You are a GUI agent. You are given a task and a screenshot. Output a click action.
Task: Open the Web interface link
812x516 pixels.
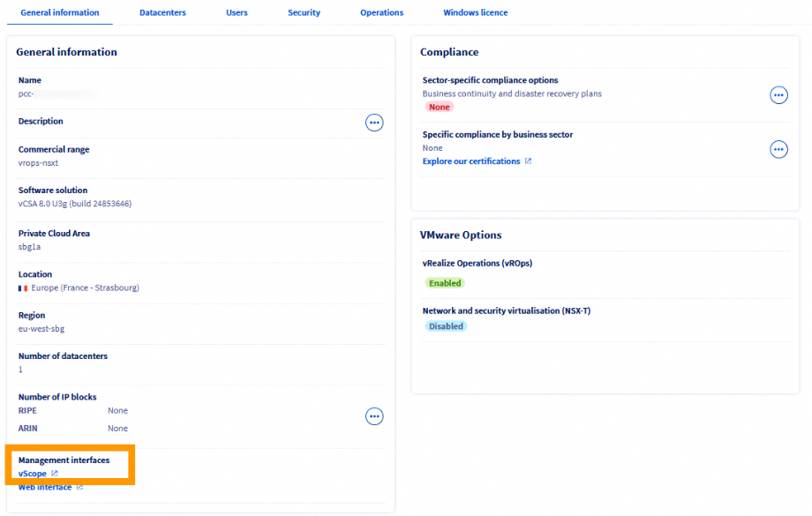tap(45, 487)
